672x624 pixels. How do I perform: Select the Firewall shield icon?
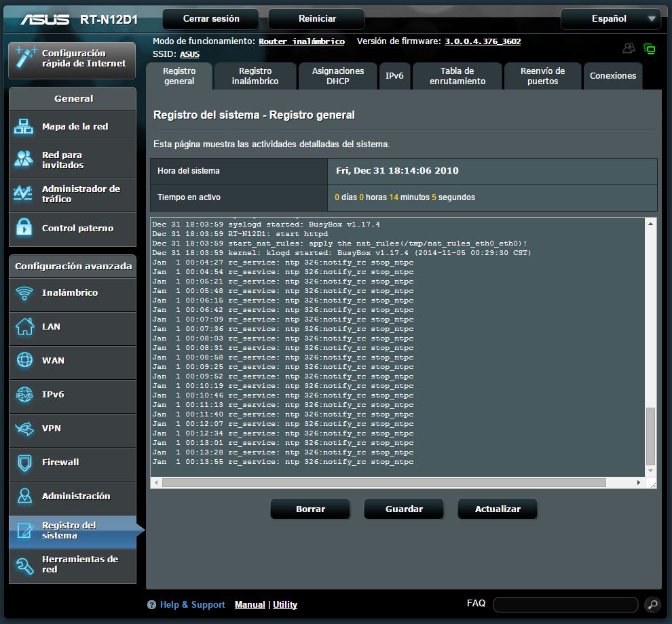tap(24, 463)
